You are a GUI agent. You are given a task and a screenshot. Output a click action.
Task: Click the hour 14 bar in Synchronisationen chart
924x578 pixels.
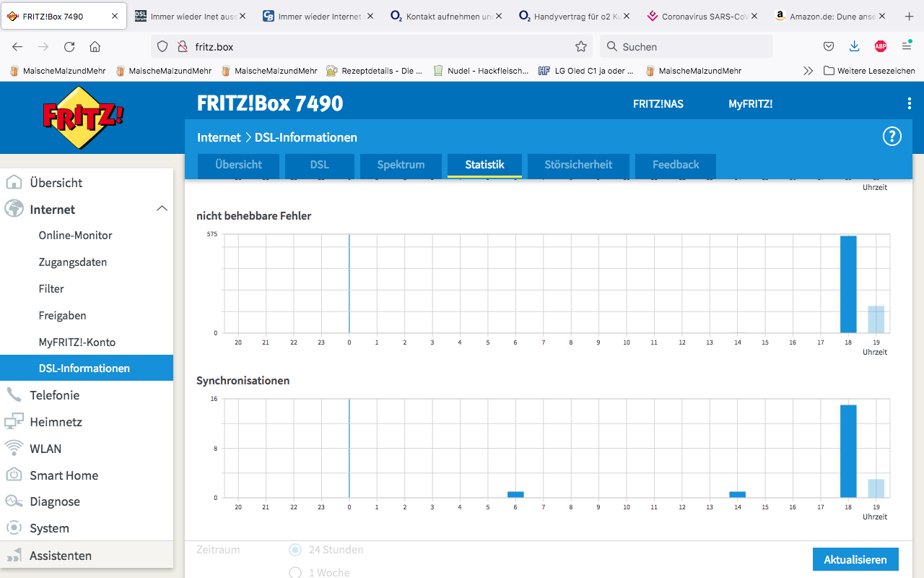(737, 494)
